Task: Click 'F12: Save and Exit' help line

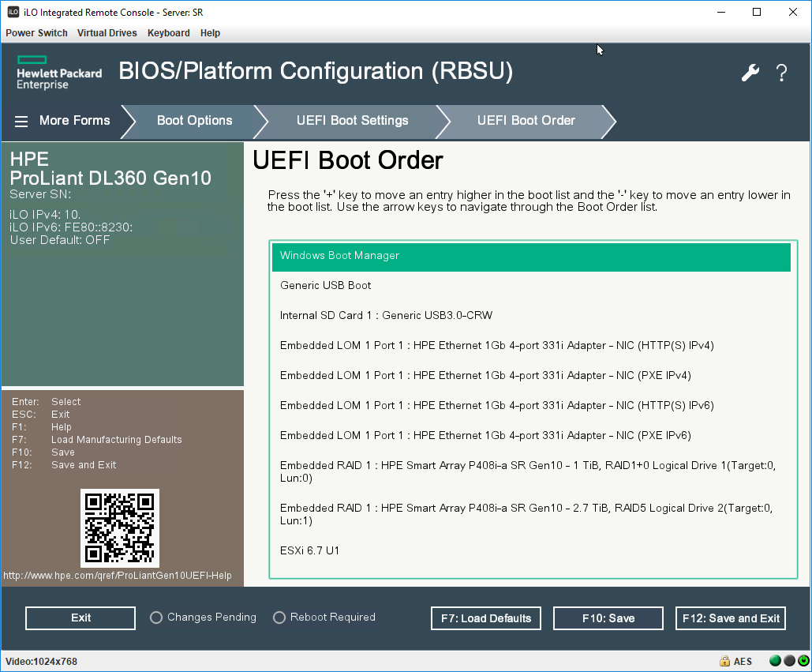Action: tap(64, 465)
